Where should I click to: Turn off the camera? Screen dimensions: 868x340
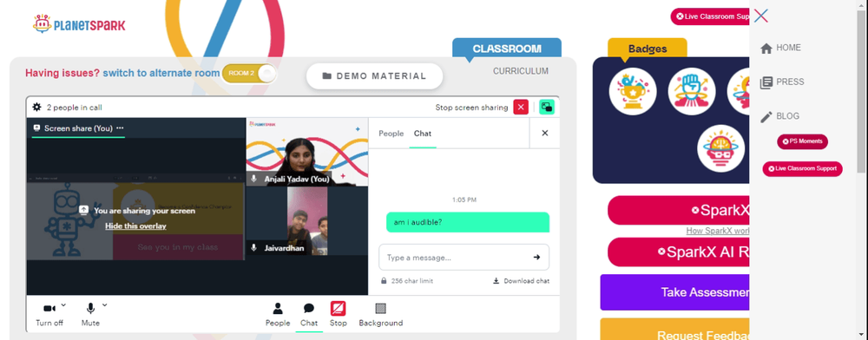[x=49, y=315]
